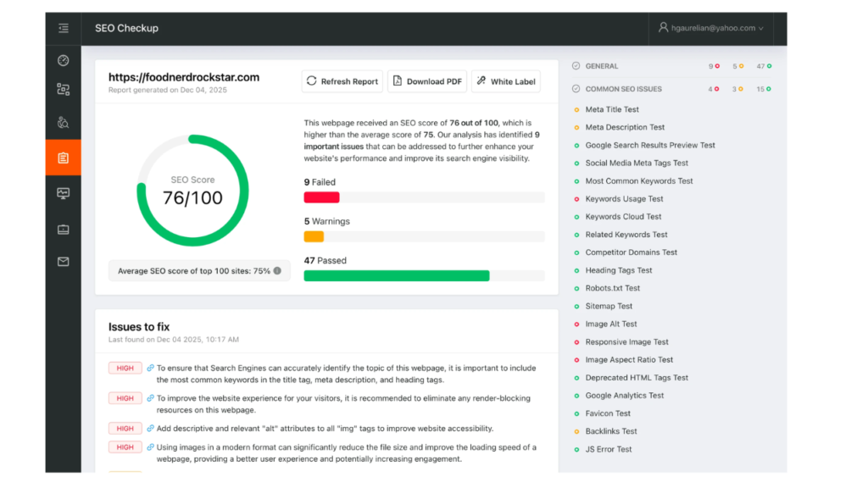
Task: Click the GENERAL failed count 9
Action: [714, 66]
